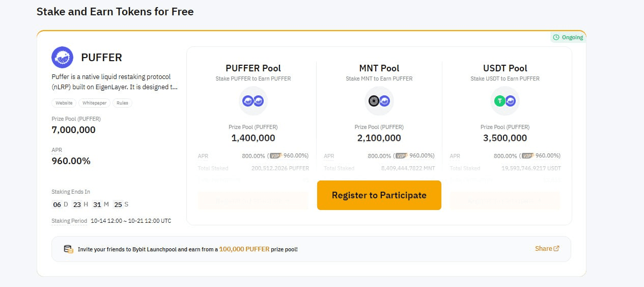The height and width of the screenshot is (287, 644).
Task: Click the VIP badge in PUFFER Pool APR
Action: [x=275, y=156]
